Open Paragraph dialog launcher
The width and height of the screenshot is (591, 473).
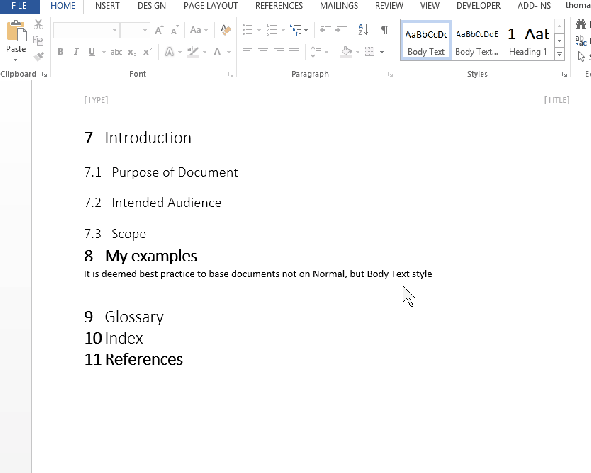click(390, 75)
